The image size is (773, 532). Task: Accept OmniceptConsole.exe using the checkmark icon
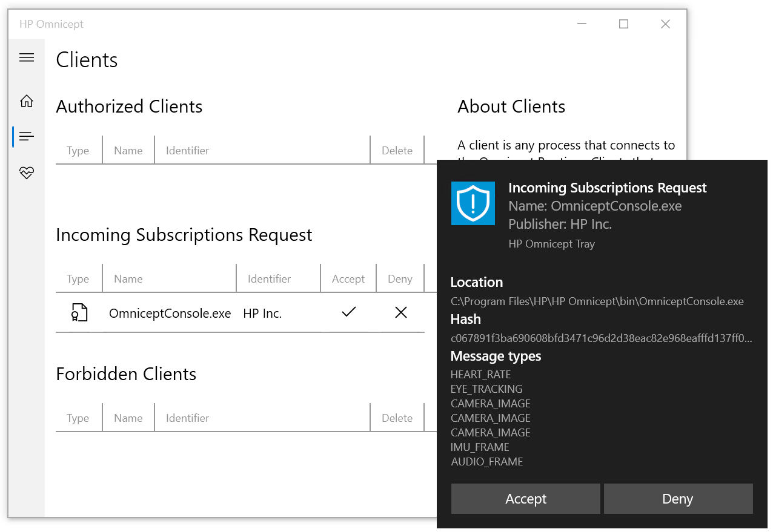pos(348,312)
